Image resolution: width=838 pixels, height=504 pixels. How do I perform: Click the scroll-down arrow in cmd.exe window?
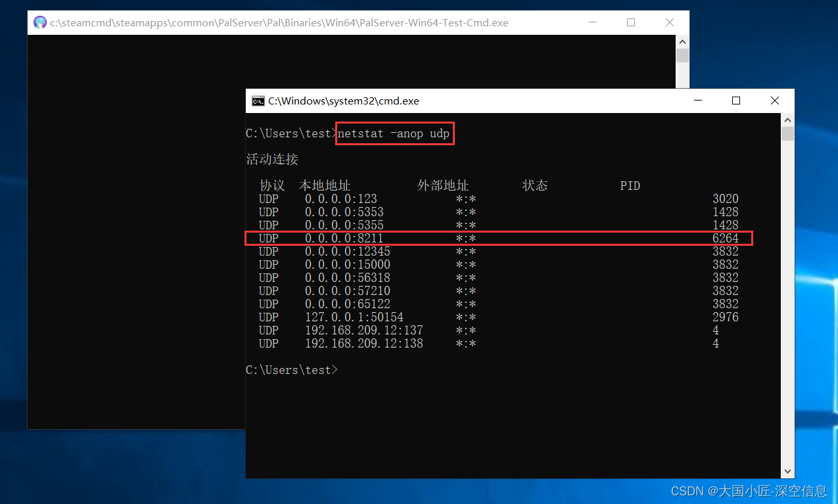coord(787,470)
